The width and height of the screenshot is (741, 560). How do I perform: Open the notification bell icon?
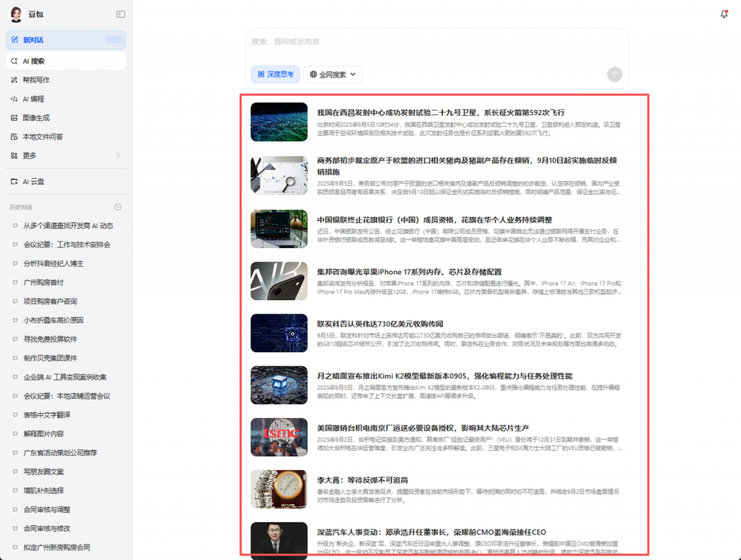point(724,14)
